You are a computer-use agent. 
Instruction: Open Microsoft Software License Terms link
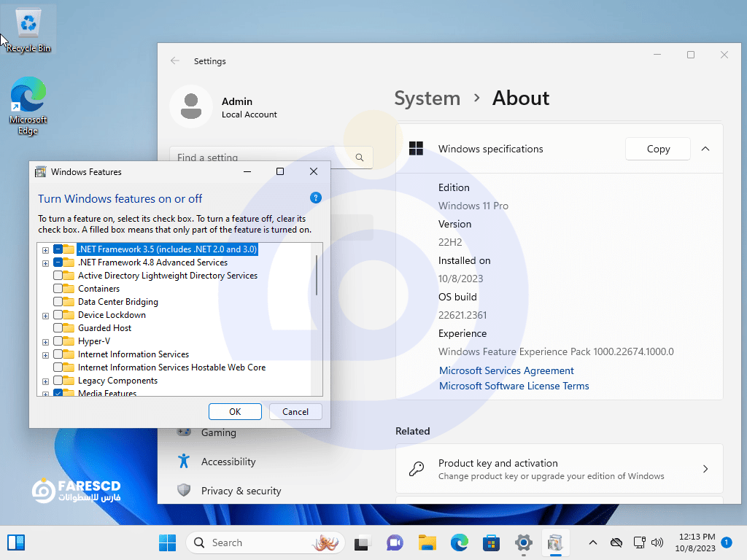coord(514,386)
